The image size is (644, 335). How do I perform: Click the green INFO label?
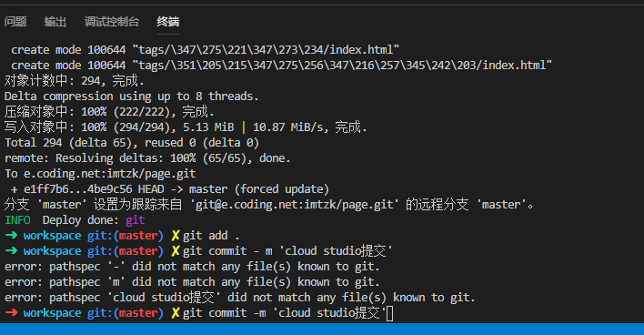click(17, 220)
